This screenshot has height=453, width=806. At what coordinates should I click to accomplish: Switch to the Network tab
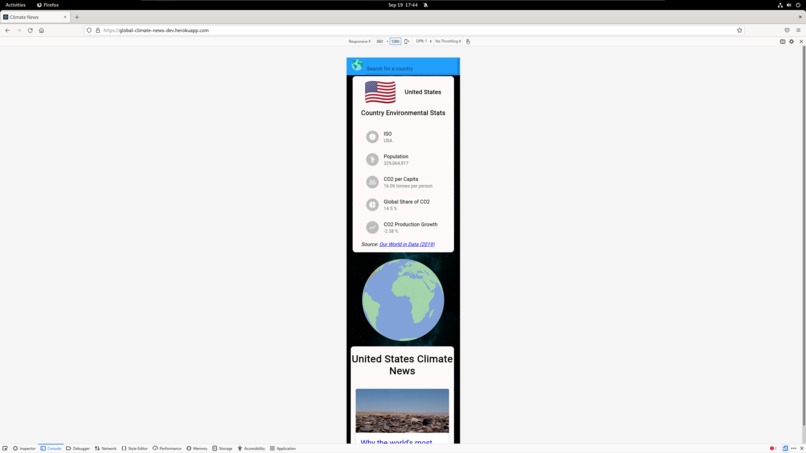pos(105,448)
